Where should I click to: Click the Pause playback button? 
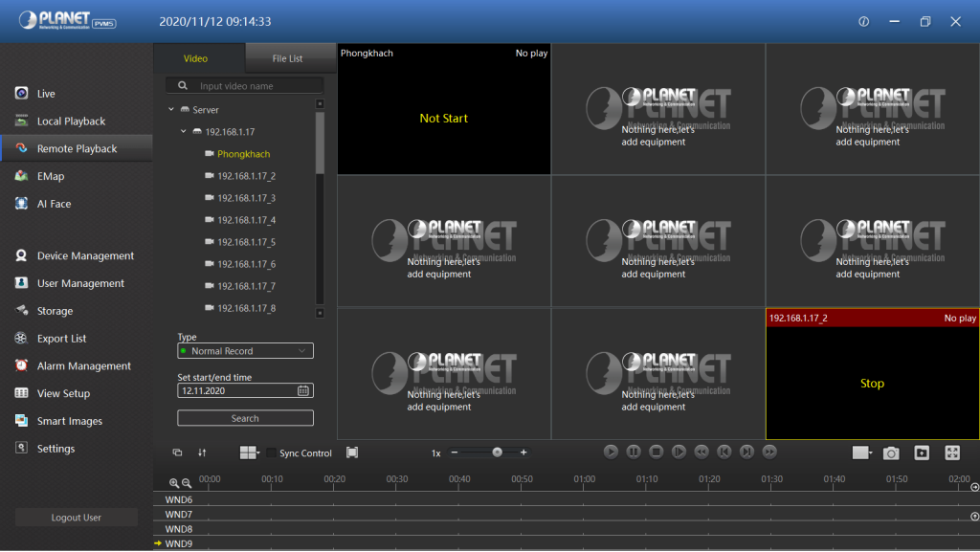634,453
